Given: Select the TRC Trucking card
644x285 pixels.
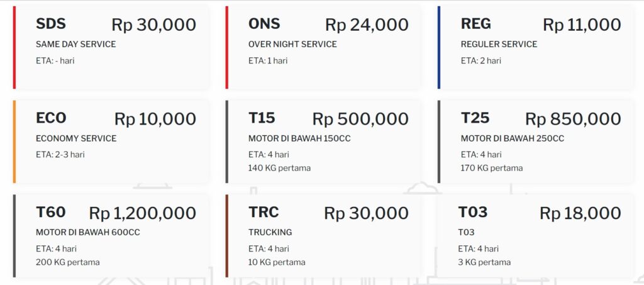Looking at the screenshot, I should click(x=323, y=236).
